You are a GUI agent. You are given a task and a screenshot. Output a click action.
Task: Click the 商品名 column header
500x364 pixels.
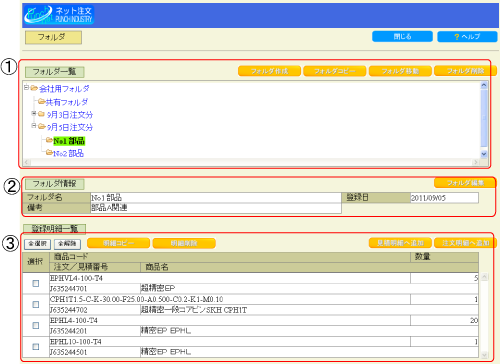(x=309, y=267)
